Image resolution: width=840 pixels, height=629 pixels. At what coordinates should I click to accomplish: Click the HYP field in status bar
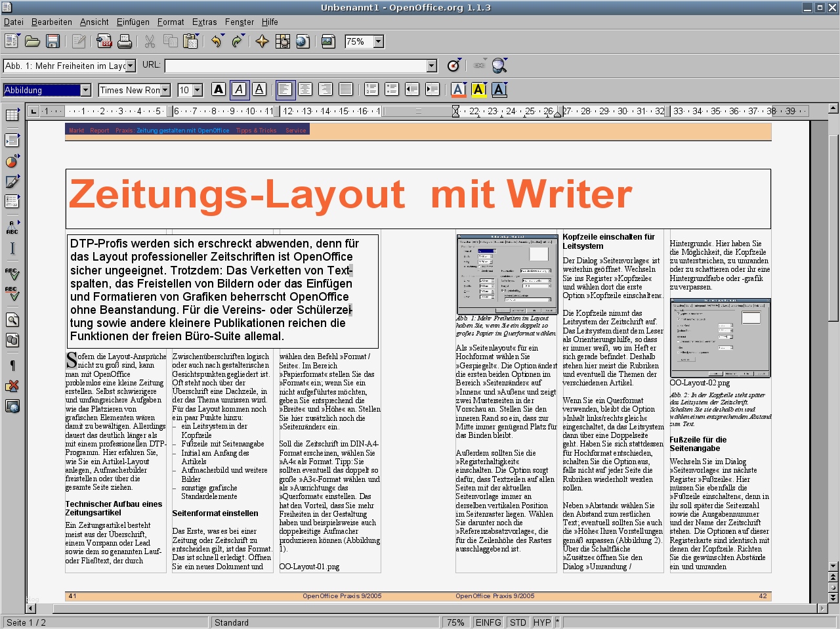click(x=542, y=622)
